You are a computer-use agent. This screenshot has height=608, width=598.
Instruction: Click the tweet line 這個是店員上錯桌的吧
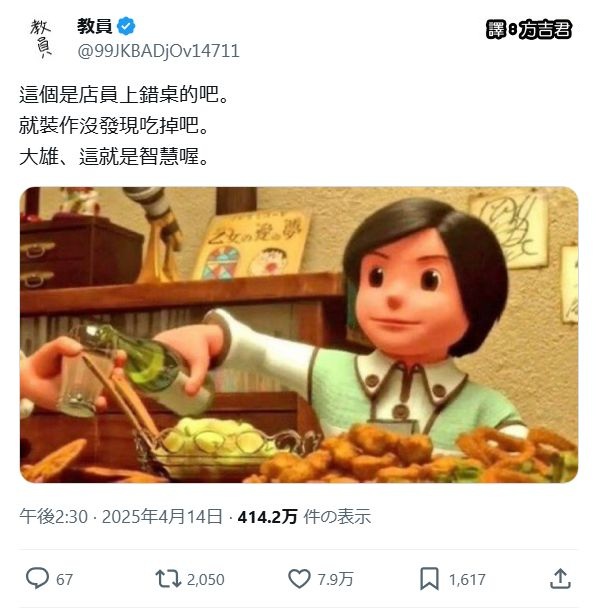(x=124, y=95)
